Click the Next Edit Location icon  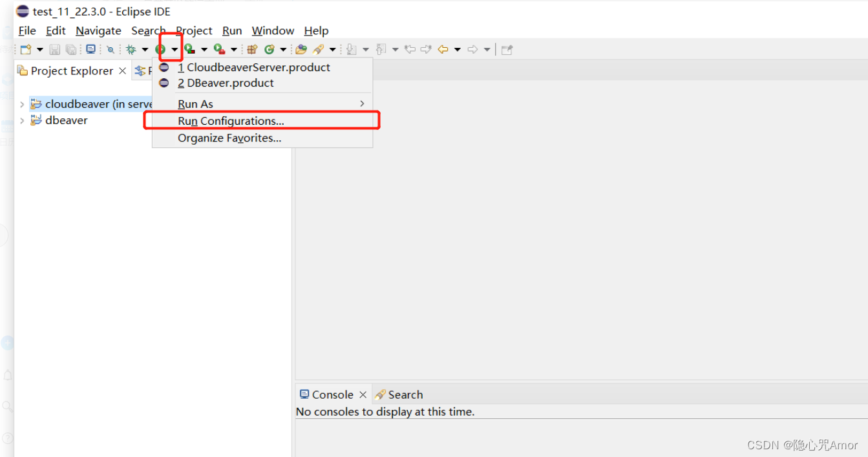[x=426, y=49]
